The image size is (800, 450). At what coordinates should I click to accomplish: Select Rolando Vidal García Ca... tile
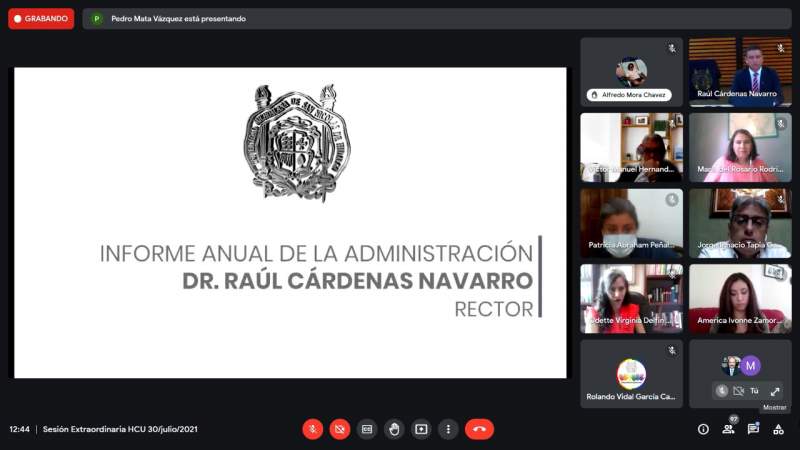tap(631, 374)
